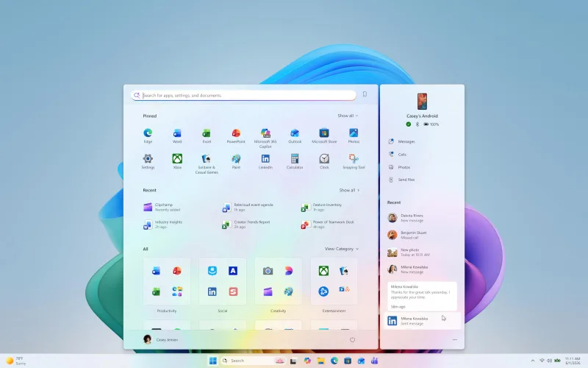Click the Windows Start button on taskbar
The height and width of the screenshot is (368, 588).
[x=212, y=361]
